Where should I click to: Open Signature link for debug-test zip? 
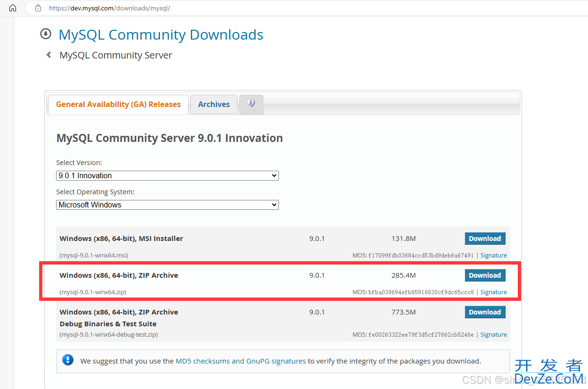click(493, 334)
